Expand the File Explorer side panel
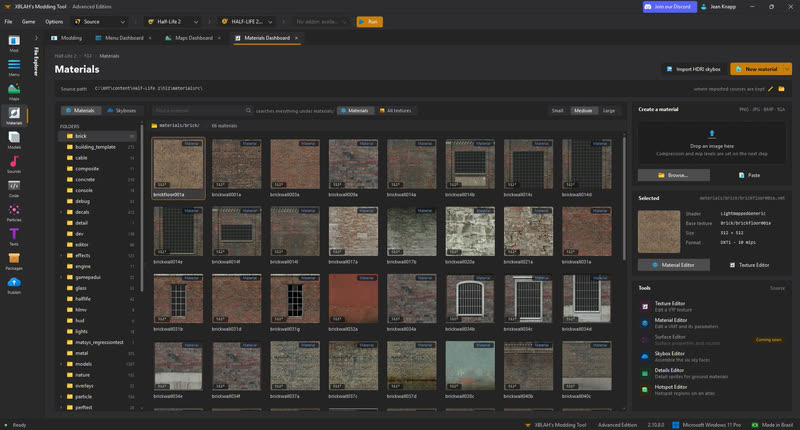The image size is (800, 430). (36, 38)
